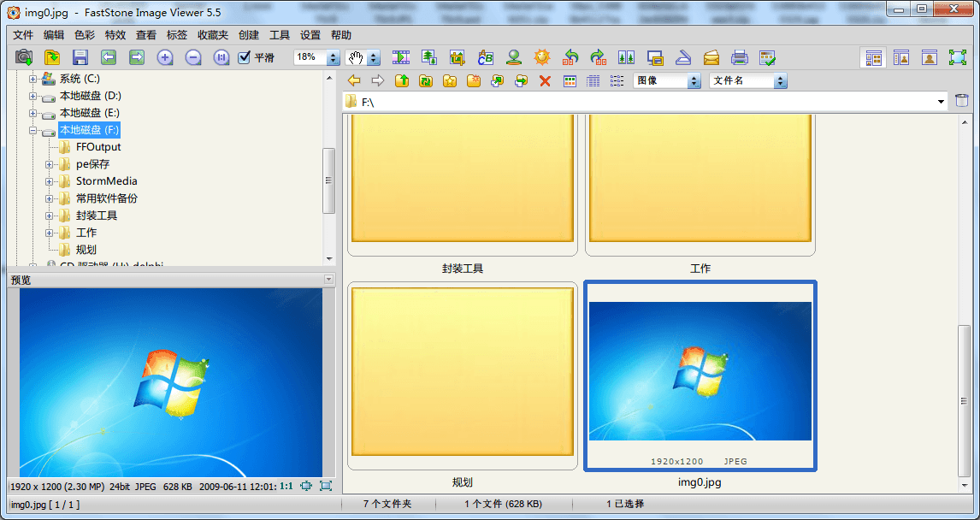Switch to details view style icon
This screenshot has height=520, width=980.
coord(593,80)
